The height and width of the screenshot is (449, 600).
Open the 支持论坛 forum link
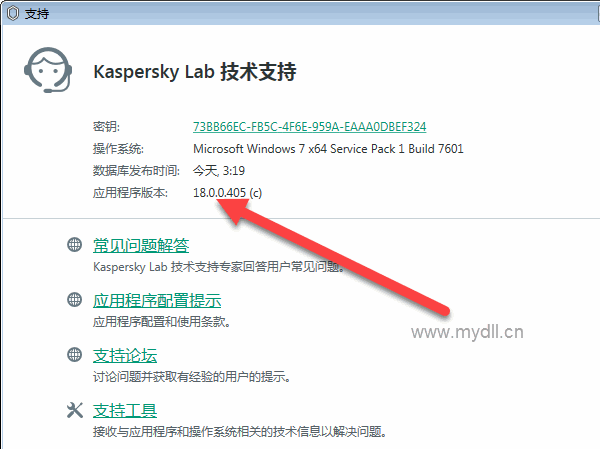click(x=125, y=356)
